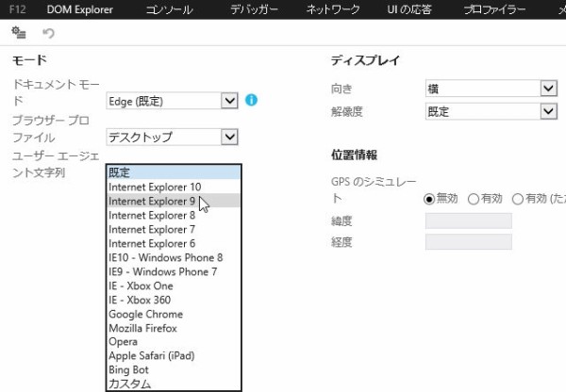The height and width of the screenshot is (392, 566).
Task: Select the cut-off 有効 (た GPS radio button
Action: [x=518, y=199]
